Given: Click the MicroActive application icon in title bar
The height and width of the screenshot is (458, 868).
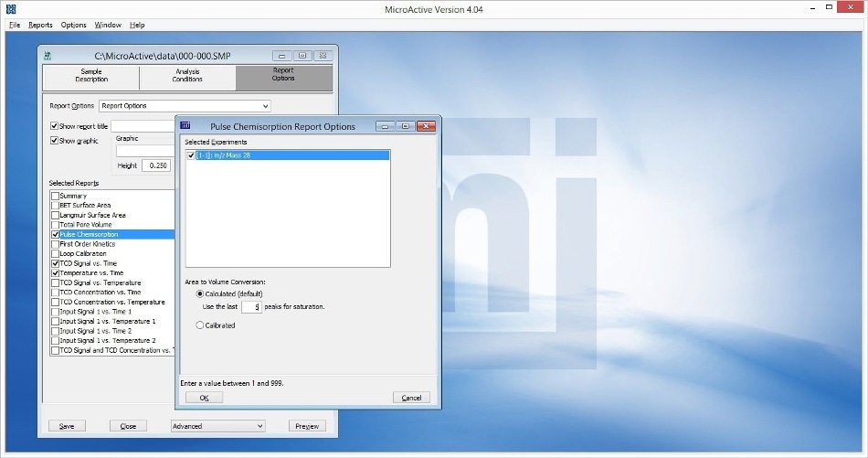Looking at the screenshot, I should 11,9.
